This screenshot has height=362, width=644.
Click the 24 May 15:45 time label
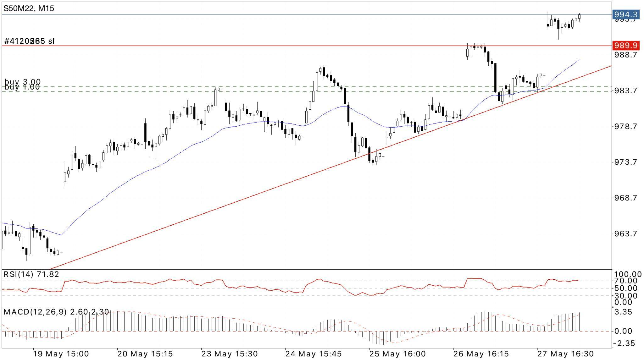click(314, 354)
